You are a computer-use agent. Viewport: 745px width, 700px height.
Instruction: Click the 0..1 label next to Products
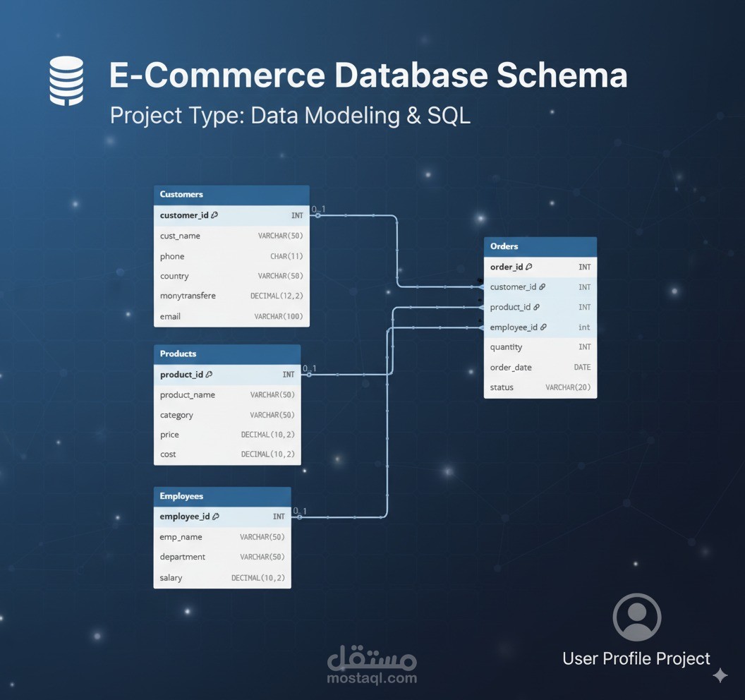(310, 368)
